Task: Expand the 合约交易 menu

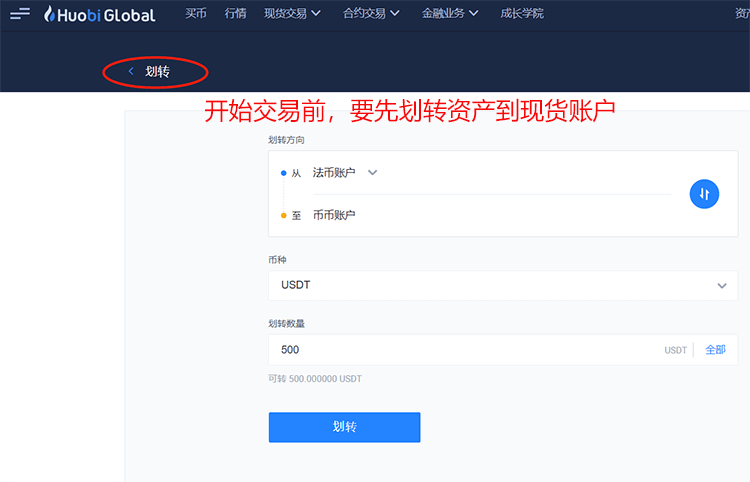Action: pyautogui.click(x=371, y=13)
